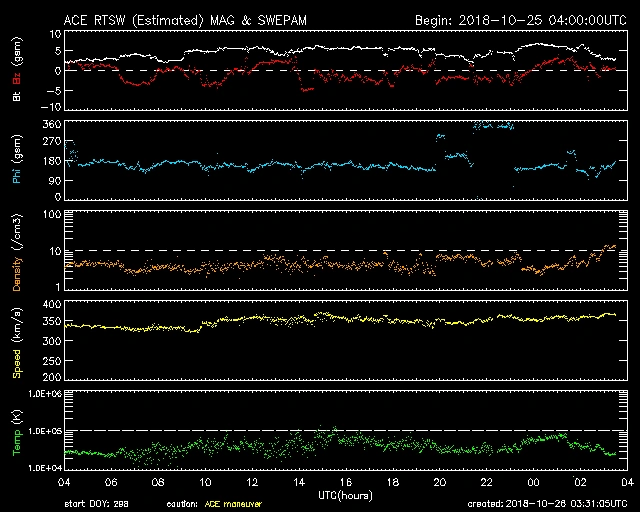Click the 'Speed (km/s)' axis label
This screenshot has width=640, height=512.
point(17,343)
